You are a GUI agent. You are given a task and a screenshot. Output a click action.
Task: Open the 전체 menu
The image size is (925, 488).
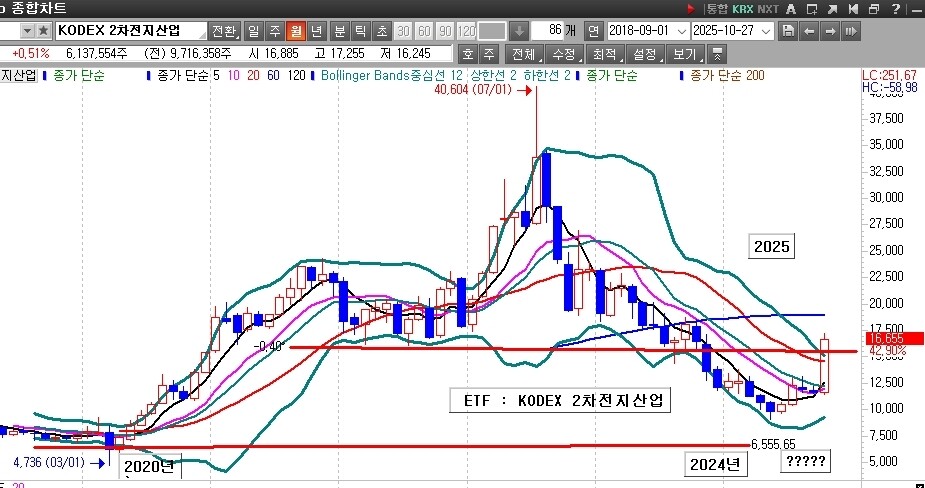524,54
